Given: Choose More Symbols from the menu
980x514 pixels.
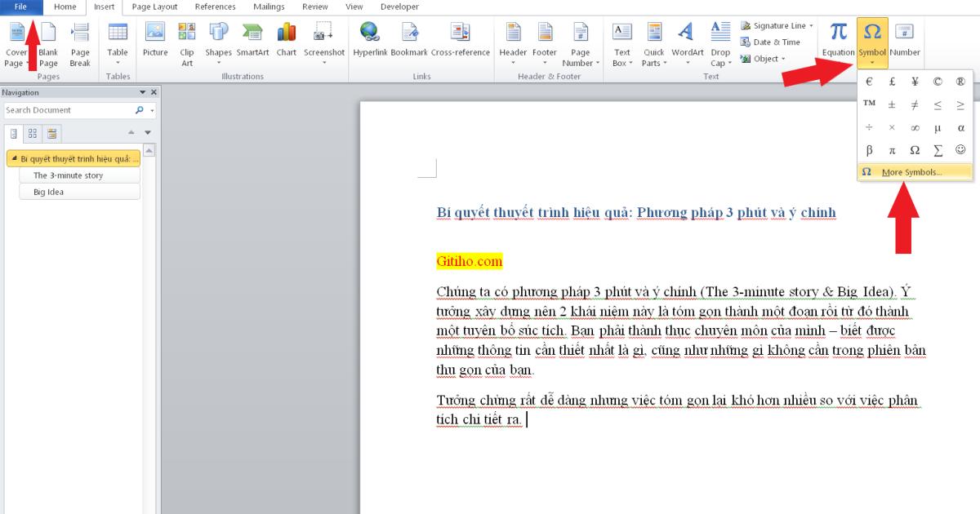Looking at the screenshot, I should click(911, 172).
